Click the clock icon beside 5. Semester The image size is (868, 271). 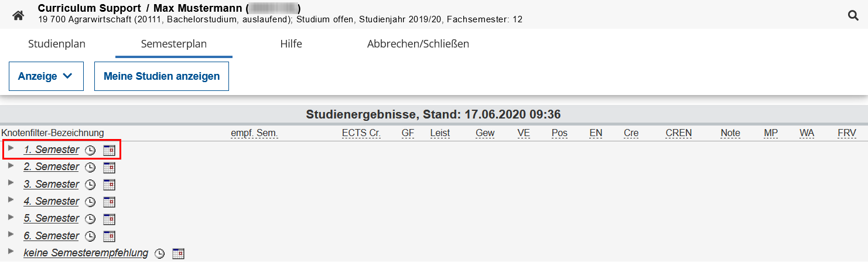[x=90, y=219]
